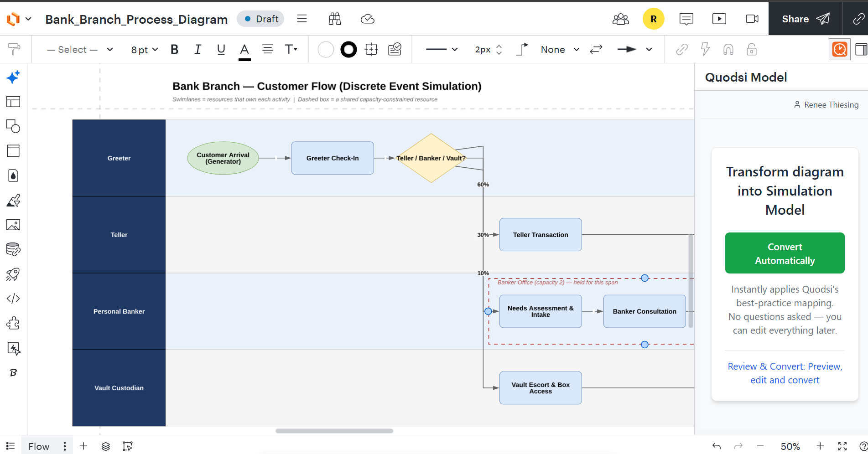Open the comments panel icon
The image size is (868, 454).
tap(686, 19)
